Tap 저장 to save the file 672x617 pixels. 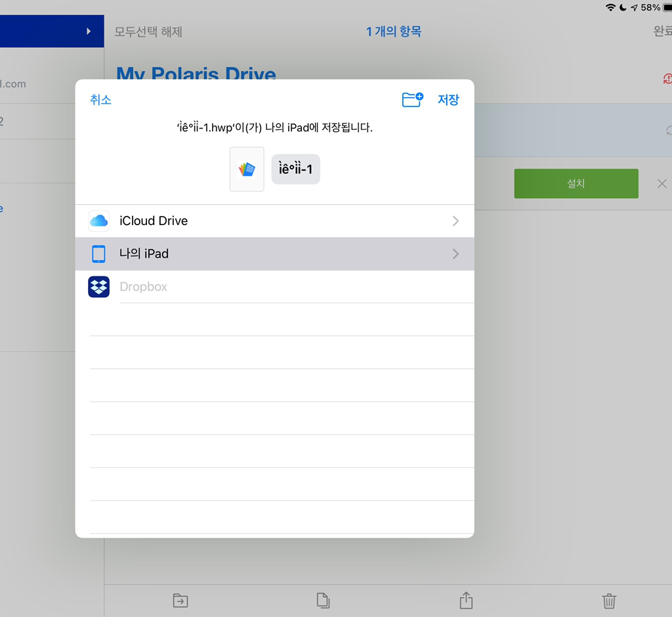click(x=448, y=100)
